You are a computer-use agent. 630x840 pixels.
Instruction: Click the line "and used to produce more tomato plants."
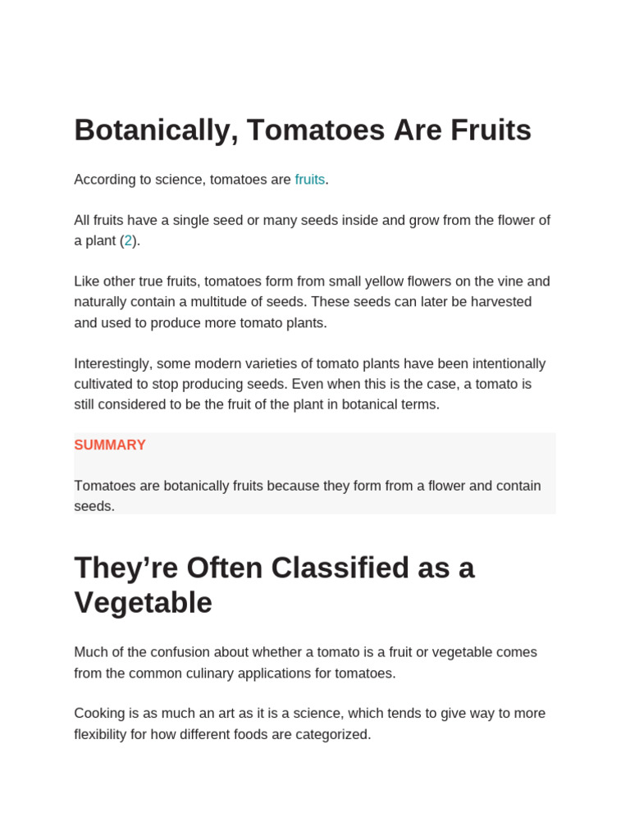pos(200,322)
